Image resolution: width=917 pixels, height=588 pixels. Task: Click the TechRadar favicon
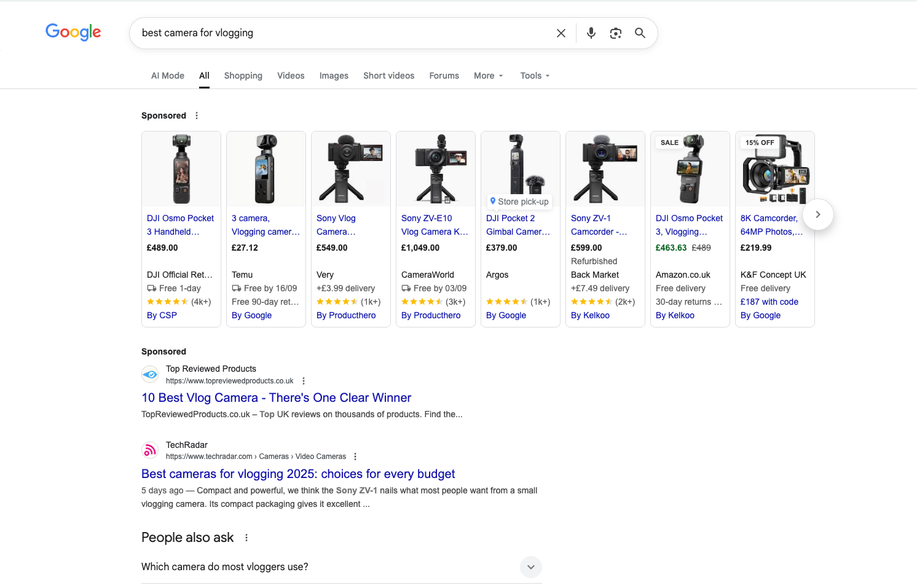click(x=149, y=450)
